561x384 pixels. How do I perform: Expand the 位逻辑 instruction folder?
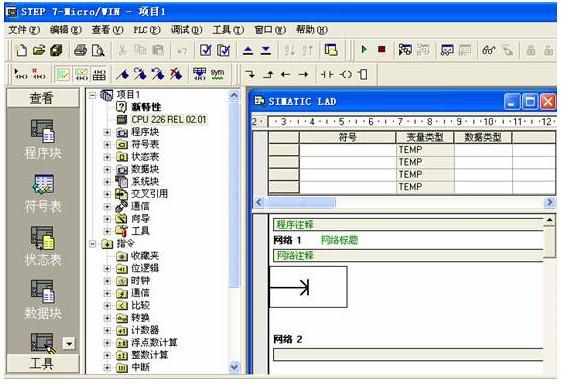[x=107, y=268]
